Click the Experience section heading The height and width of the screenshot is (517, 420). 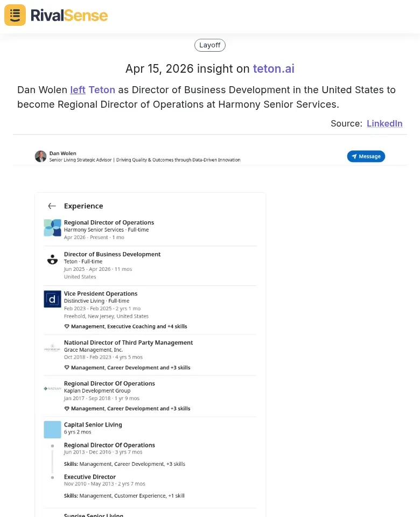pyautogui.click(x=83, y=206)
